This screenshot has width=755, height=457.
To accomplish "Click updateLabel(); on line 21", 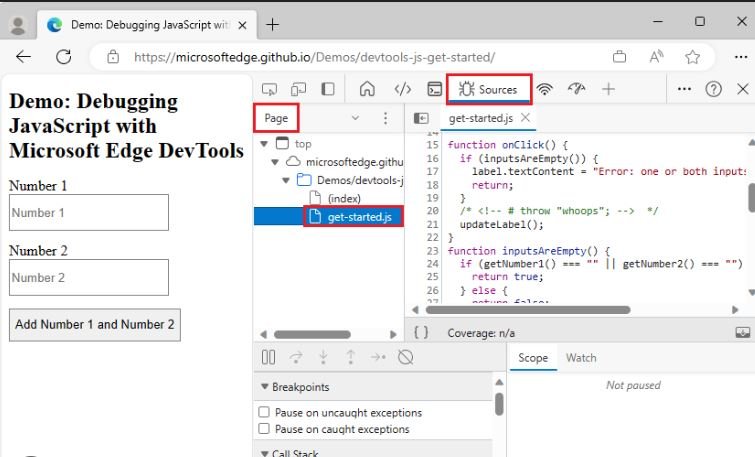I will [501, 224].
